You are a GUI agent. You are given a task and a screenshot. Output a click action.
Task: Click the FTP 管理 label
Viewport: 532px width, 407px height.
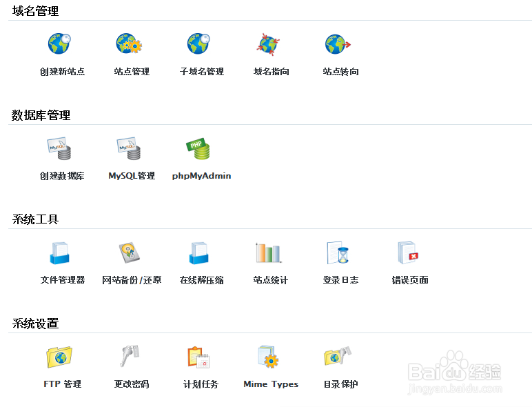[63, 384]
